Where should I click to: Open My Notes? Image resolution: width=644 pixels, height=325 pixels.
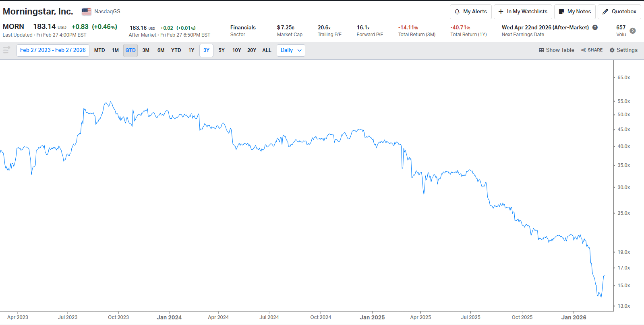pyautogui.click(x=575, y=12)
